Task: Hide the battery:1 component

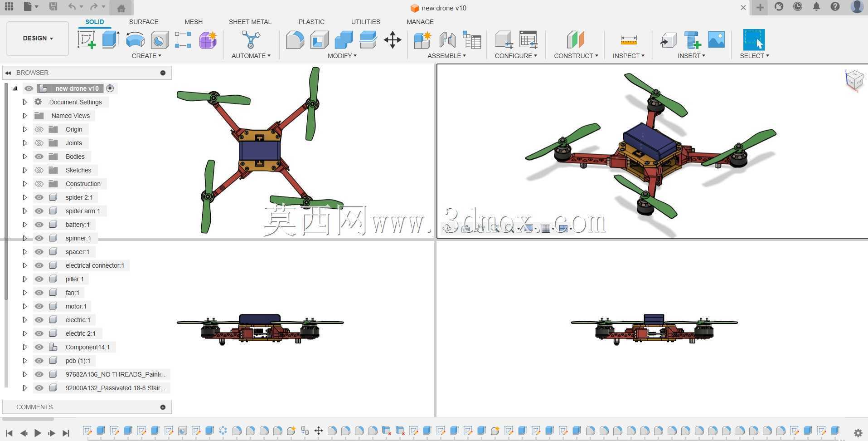Action: (39, 225)
